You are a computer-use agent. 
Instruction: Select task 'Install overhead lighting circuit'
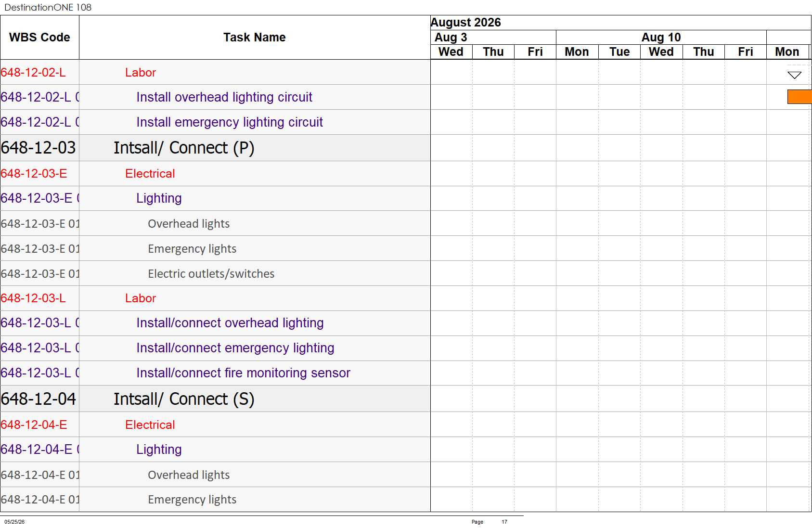click(x=224, y=97)
